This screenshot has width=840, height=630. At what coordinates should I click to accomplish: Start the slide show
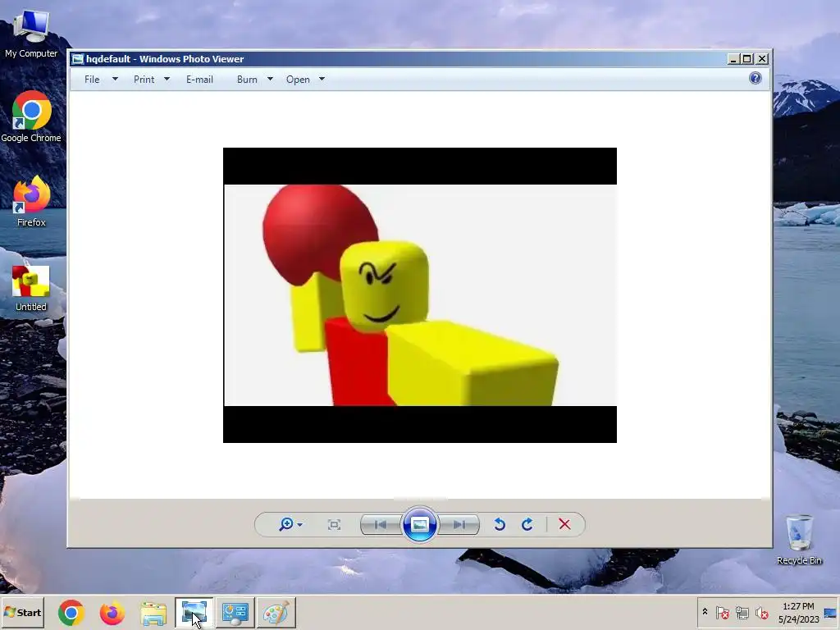419,524
